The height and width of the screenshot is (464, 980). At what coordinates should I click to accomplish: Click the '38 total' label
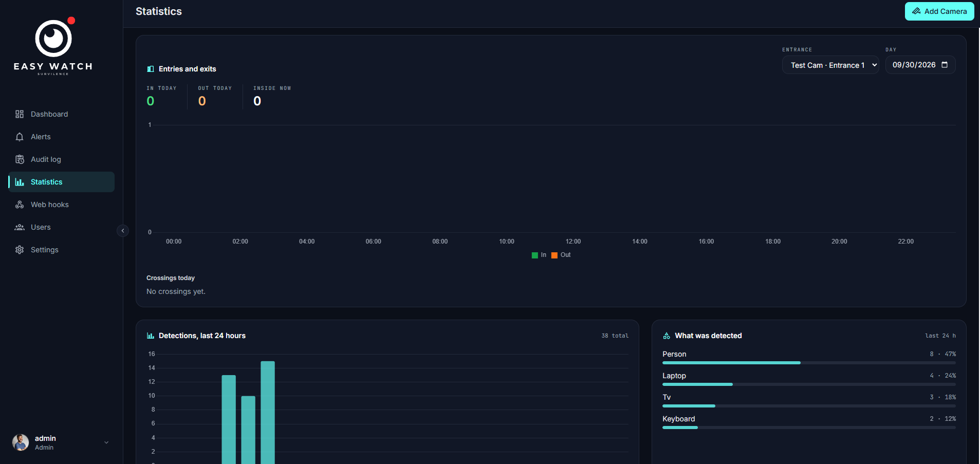[615, 336]
